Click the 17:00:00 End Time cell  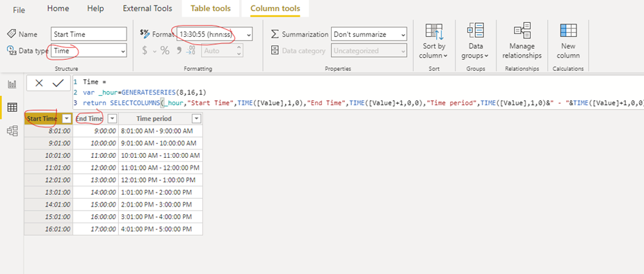pyautogui.click(x=96, y=229)
